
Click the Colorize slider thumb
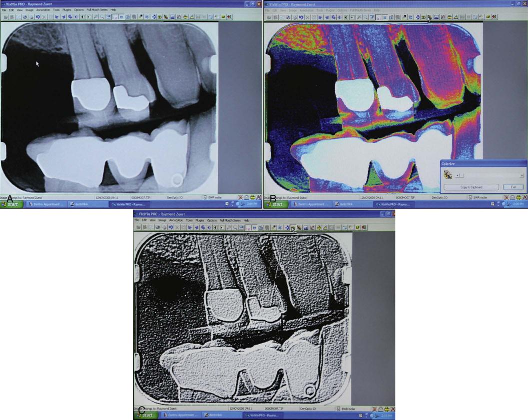coord(461,175)
